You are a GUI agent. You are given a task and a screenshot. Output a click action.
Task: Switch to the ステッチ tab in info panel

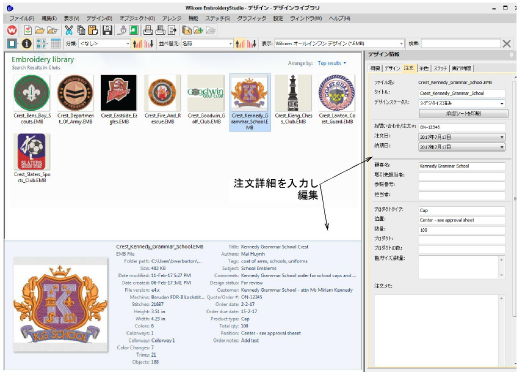point(440,68)
